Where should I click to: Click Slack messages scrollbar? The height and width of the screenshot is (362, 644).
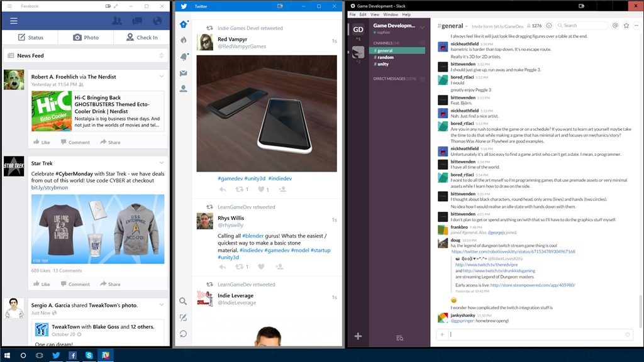coord(641,311)
